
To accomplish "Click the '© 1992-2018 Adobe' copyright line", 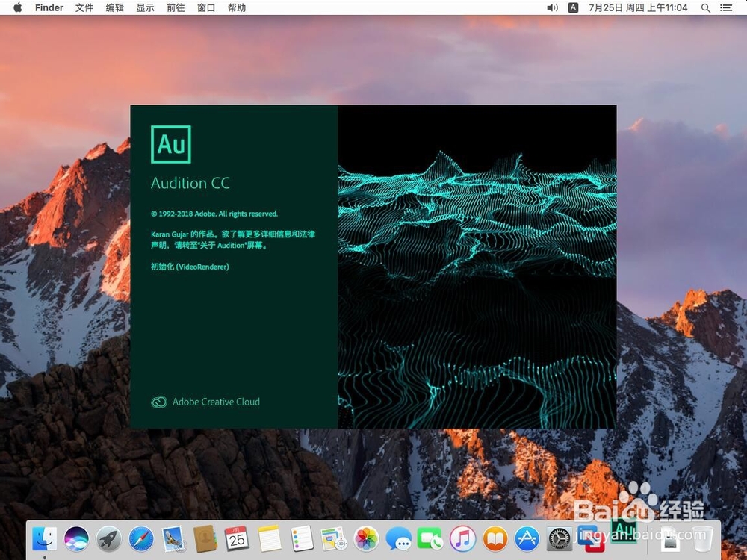I will point(214,214).
